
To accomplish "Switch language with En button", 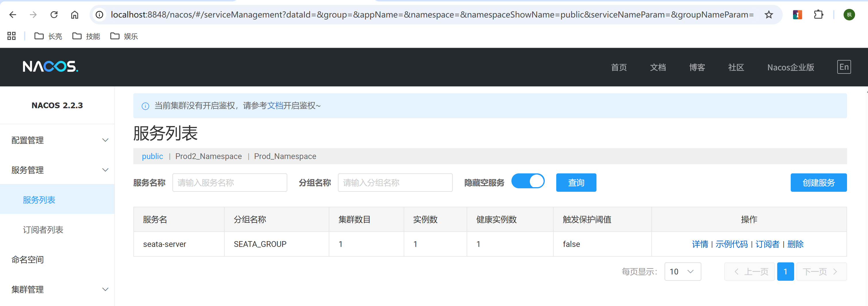I will click(844, 67).
